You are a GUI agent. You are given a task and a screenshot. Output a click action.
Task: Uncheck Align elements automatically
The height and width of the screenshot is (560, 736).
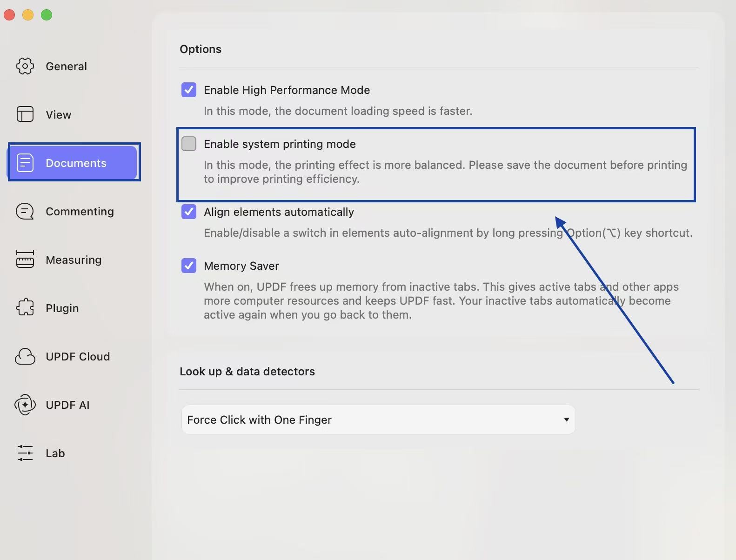(x=189, y=212)
